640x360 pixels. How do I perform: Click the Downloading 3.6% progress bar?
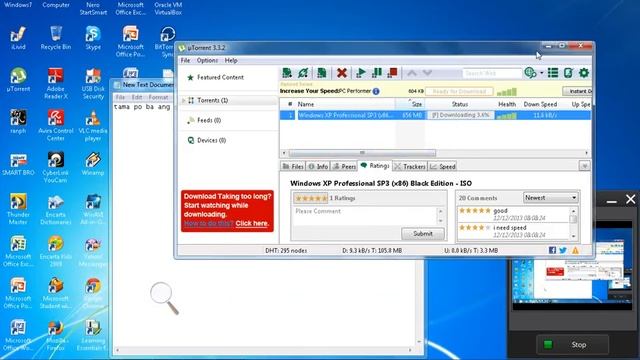click(x=460, y=116)
